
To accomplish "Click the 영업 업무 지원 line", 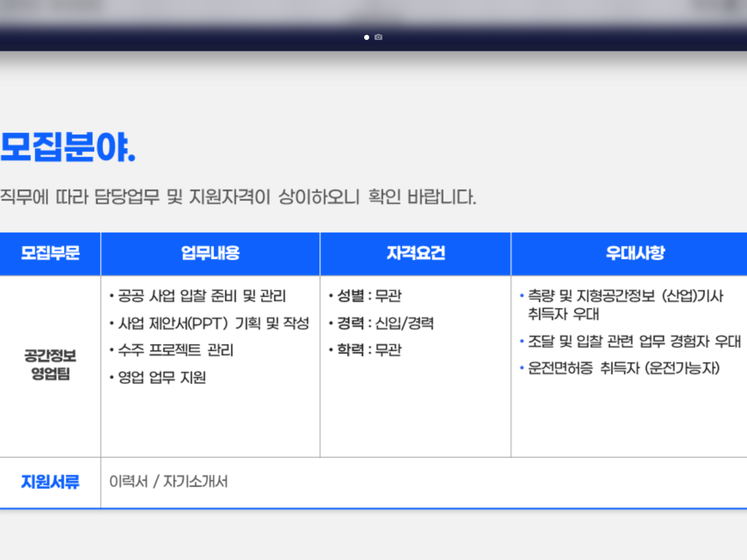I will coord(162,377).
